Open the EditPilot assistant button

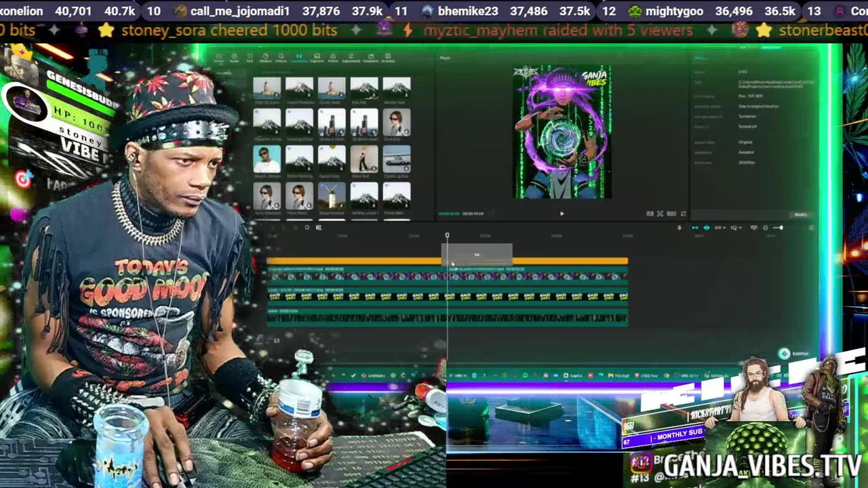coord(793,354)
